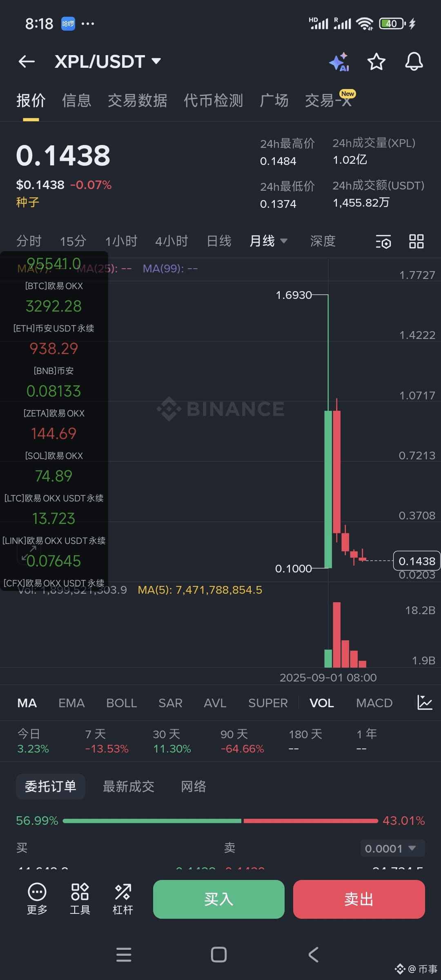441x980 pixels.
Task: Open the 0.0001 price precision dropdown
Action: tap(392, 849)
